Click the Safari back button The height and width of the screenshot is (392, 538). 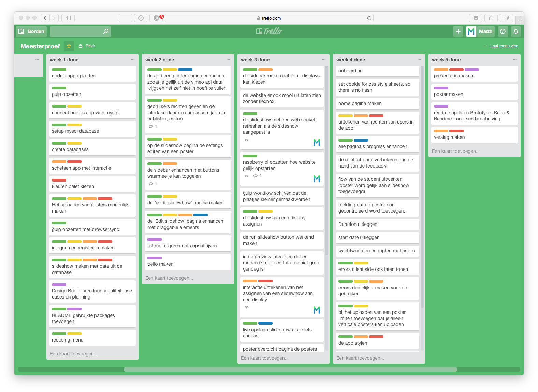click(45, 18)
